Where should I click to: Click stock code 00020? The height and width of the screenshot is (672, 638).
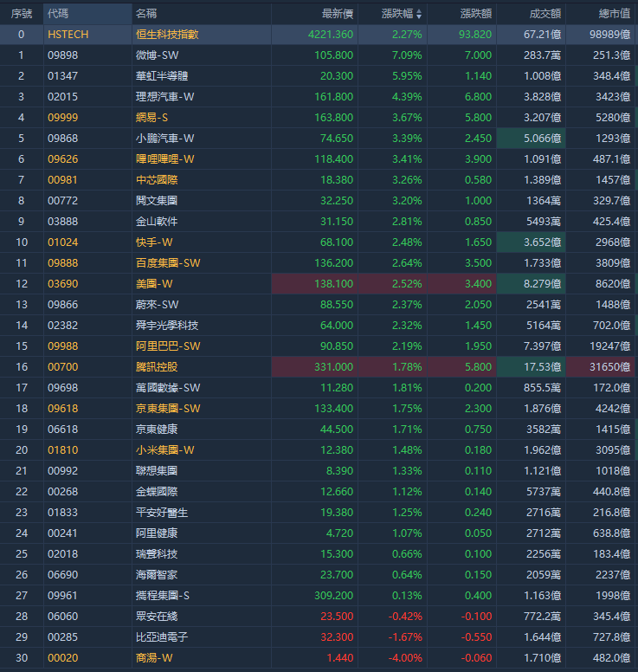tap(62, 658)
